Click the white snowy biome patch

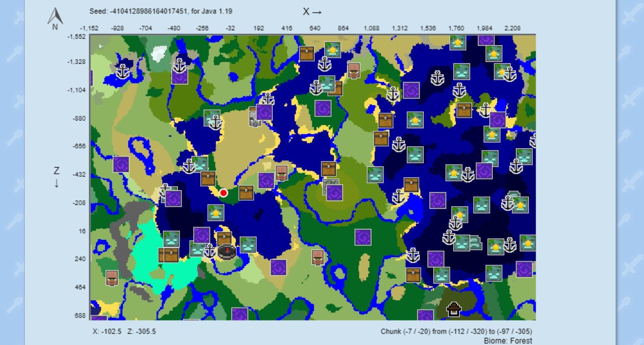tap(159, 53)
